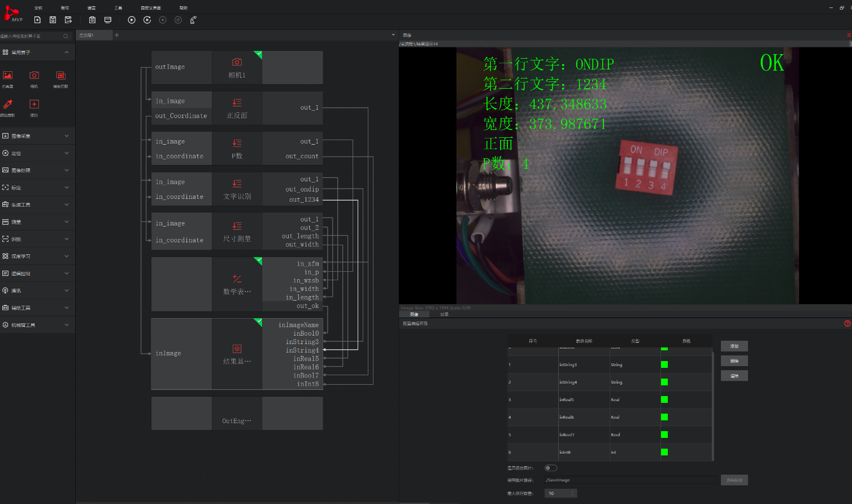852x504 pixels.
Task: Open the 自定义界面 menu
Action: click(151, 8)
